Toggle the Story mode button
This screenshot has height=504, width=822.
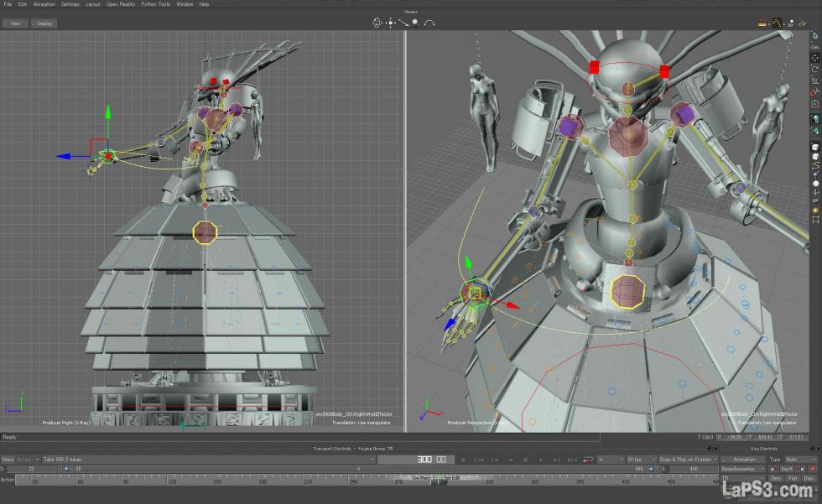[8, 460]
